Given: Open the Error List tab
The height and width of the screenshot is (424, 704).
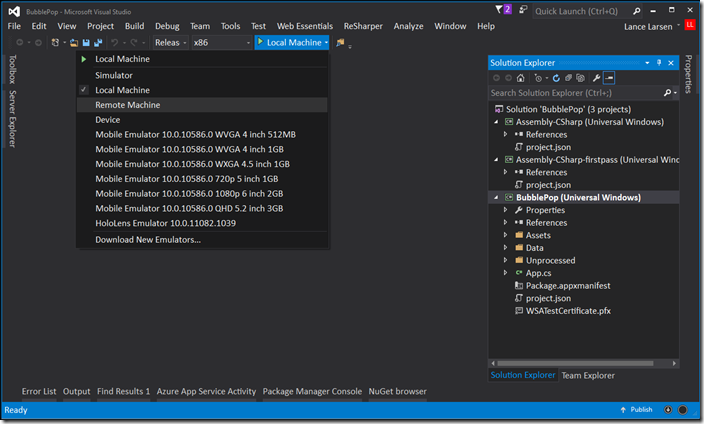Looking at the screenshot, I should pyautogui.click(x=39, y=391).
